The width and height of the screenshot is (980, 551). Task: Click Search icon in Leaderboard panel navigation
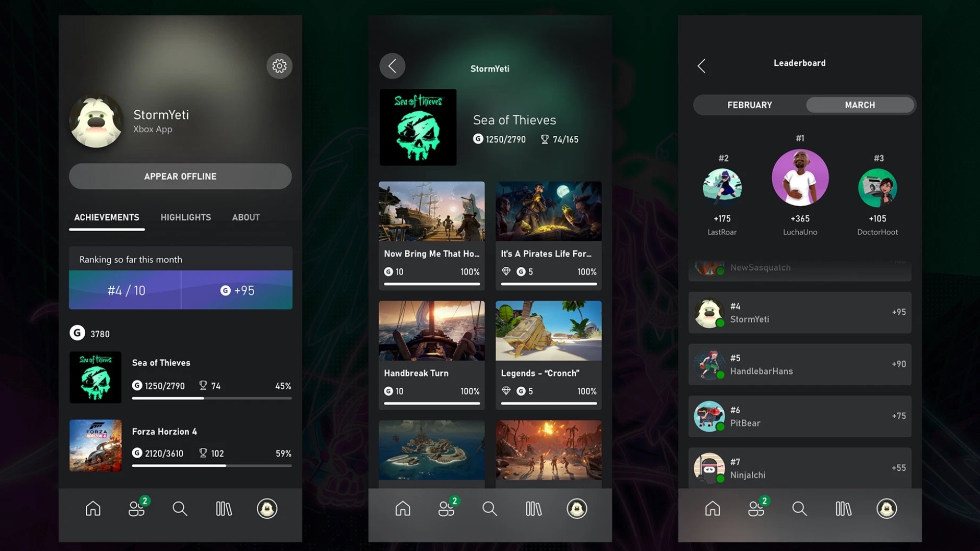point(799,508)
